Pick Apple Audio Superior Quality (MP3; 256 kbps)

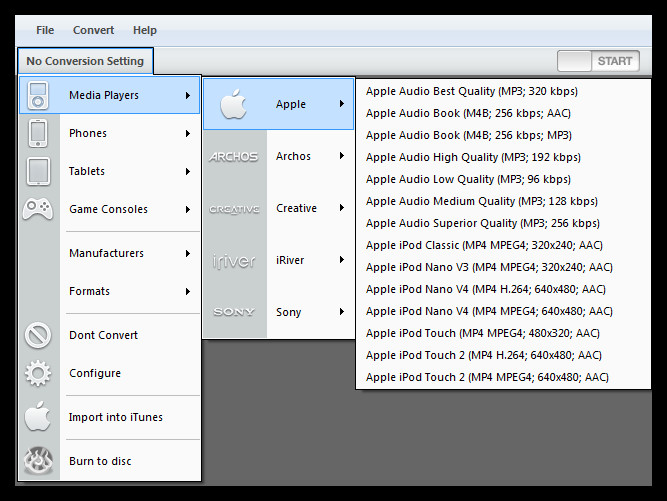(x=503, y=223)
